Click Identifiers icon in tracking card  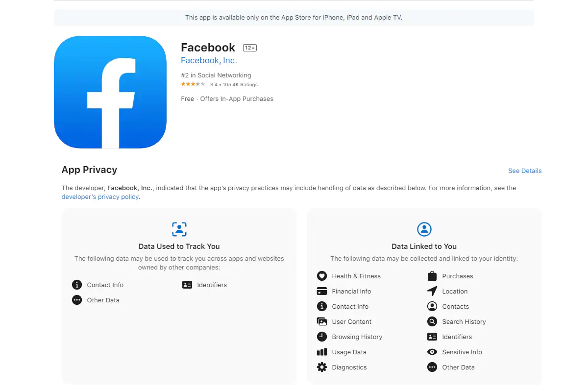187,285
